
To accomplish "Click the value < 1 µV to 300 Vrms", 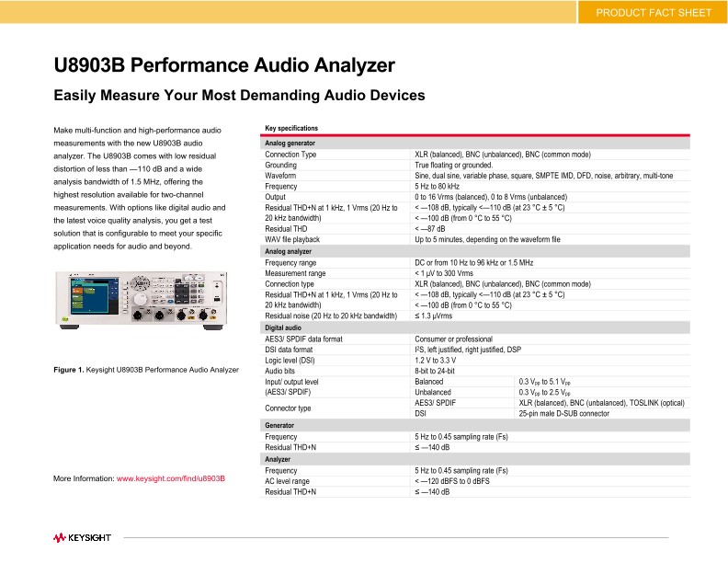I will pyautogui.click(x=443, y=273).
